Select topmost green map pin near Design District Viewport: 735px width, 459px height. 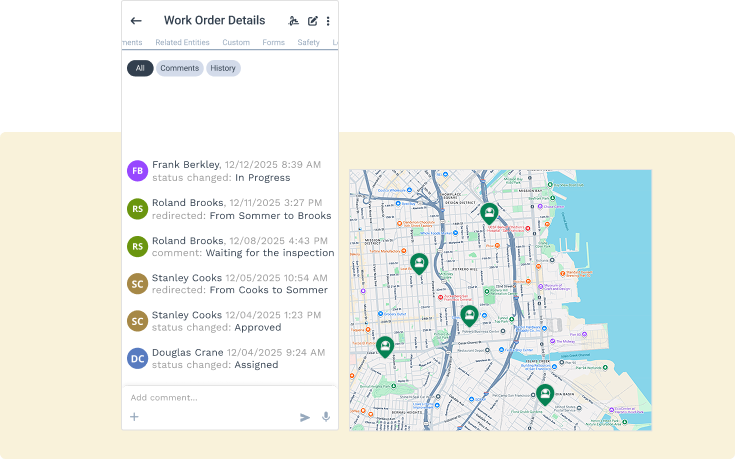tap(489, 214)
